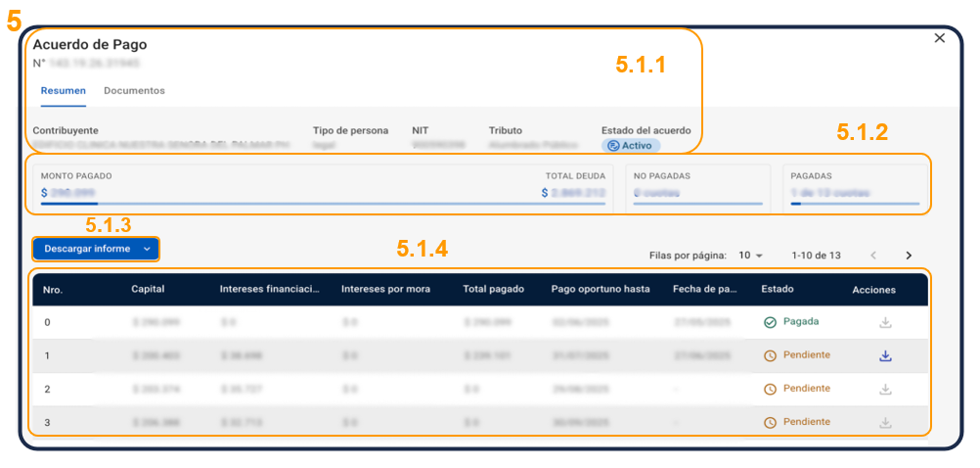Viewport: 980px width, 468px height.
Task: Download receipt for installment row 1
Action: click(x=885, y=355)
